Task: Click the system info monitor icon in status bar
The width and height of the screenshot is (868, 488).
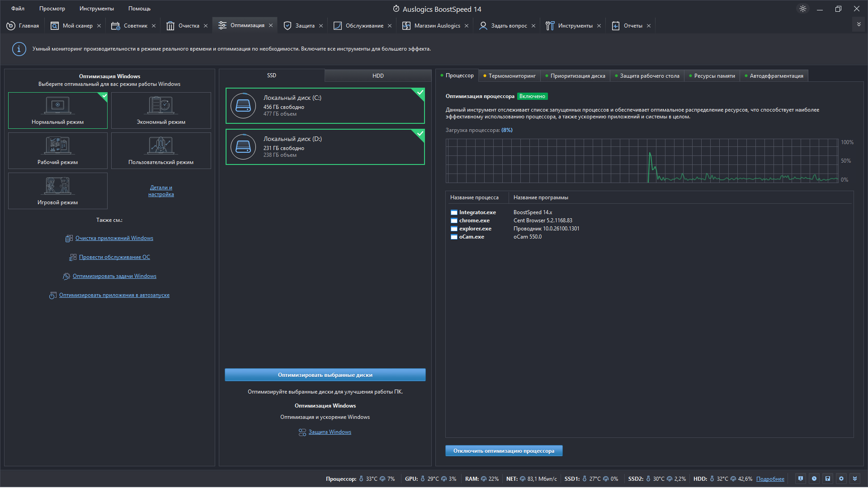Action: (801, 479)
